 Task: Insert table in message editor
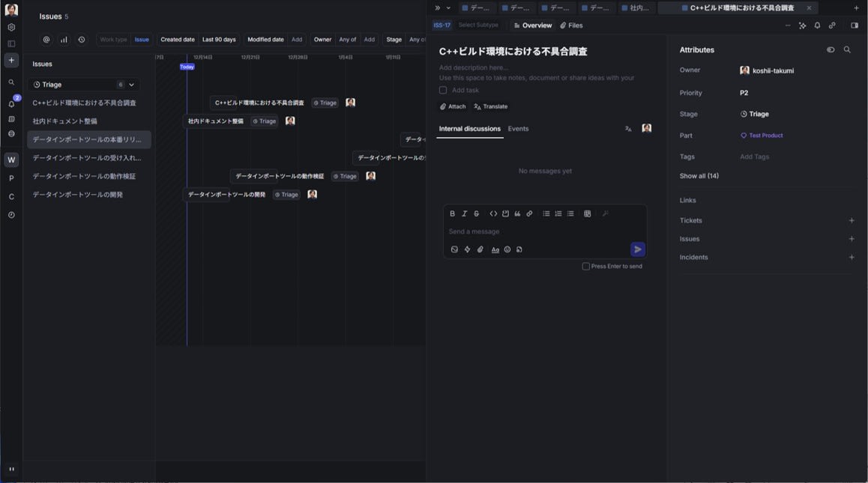click(x=588, y=213)
